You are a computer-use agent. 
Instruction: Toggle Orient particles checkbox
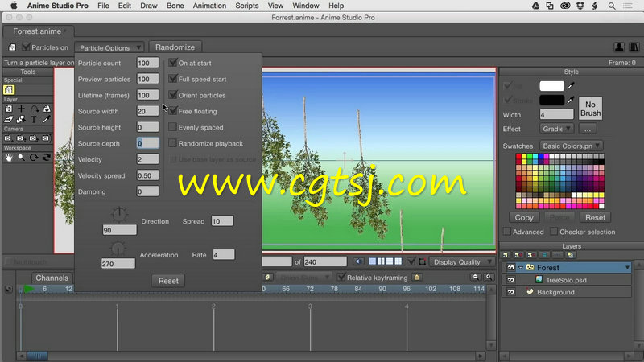pos(173,94)
